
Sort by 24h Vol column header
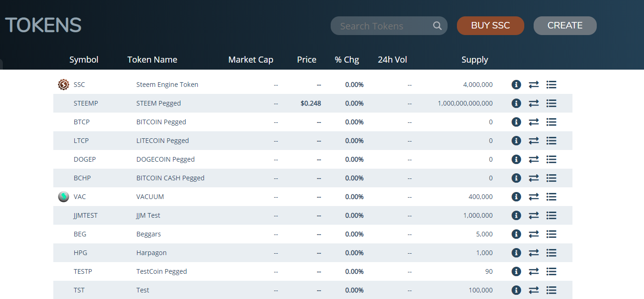click(392, 60)
